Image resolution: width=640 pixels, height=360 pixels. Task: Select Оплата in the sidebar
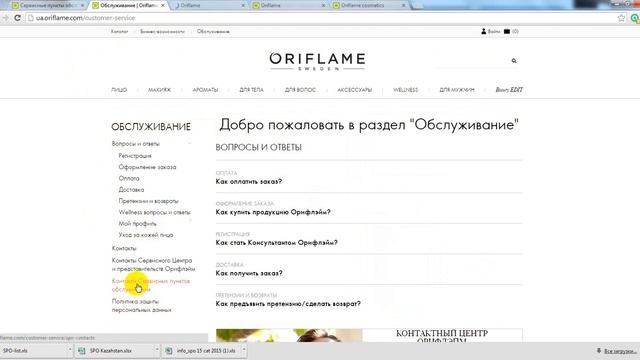pyautogui.click(x=129, y=178)
